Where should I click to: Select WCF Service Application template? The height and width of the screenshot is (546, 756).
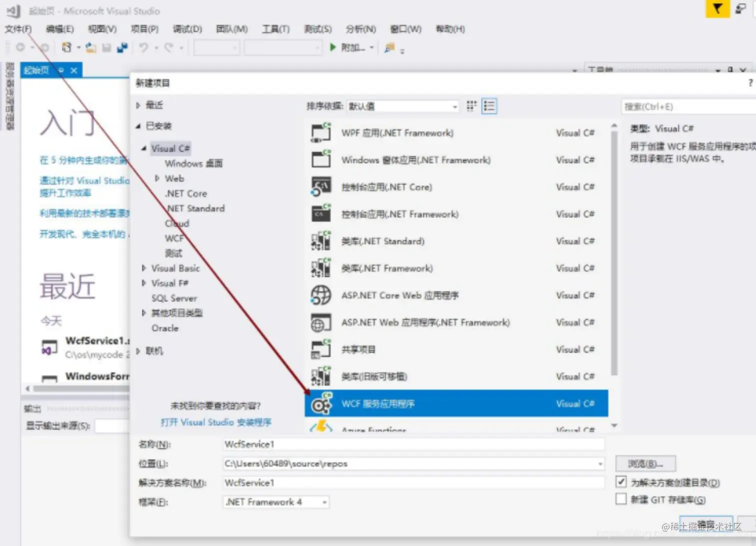[456, 403]
